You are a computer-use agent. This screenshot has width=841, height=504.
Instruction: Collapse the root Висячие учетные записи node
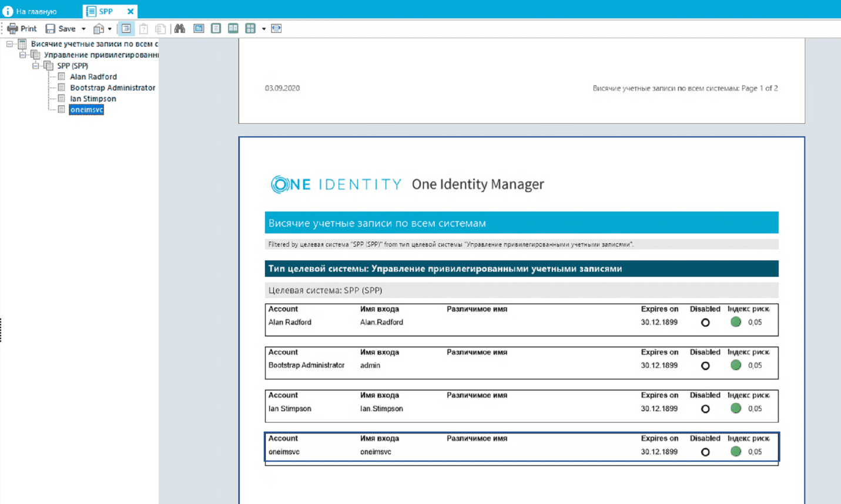pyautogui.click(x=9, y=44)
